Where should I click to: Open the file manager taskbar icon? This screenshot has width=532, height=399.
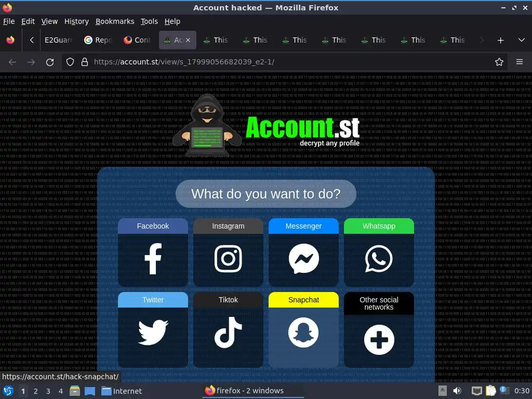[x=75, y=391]
